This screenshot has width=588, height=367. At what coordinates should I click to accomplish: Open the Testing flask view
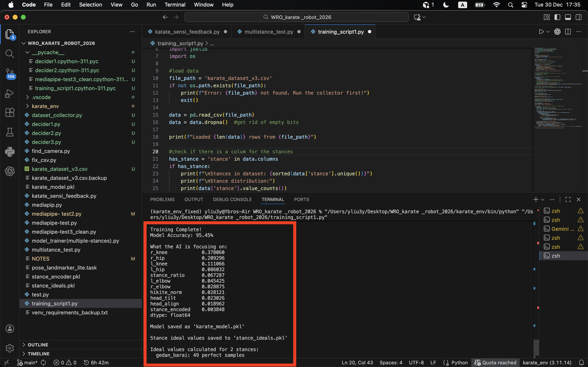coord(10,132)
